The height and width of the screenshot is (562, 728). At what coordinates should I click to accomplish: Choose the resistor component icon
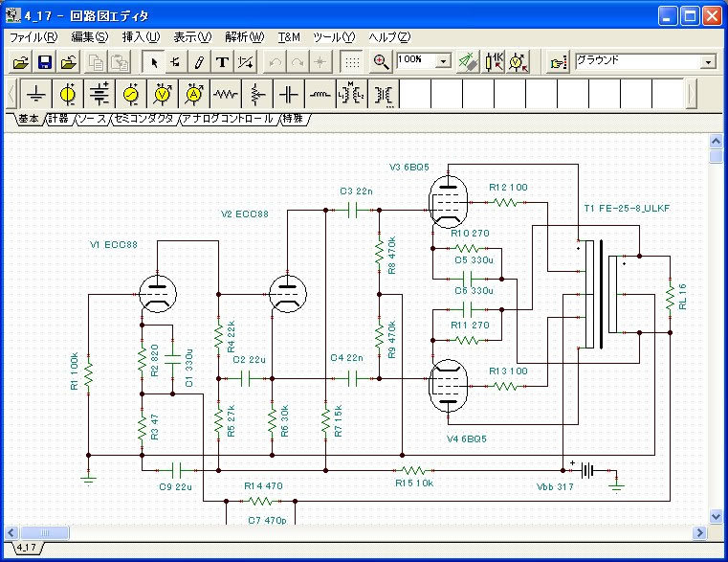(x=226, y=94)
